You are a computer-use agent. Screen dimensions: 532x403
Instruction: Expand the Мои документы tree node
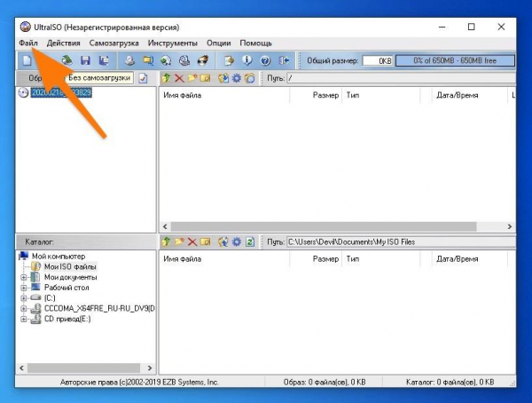click(23, 277)
